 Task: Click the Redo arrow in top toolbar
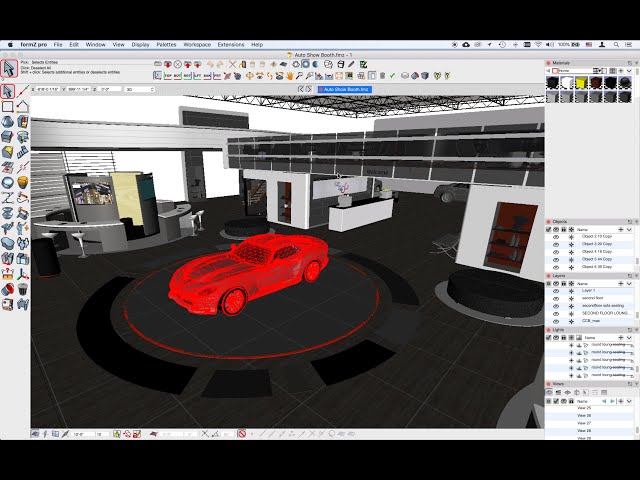tap(220, 64)
